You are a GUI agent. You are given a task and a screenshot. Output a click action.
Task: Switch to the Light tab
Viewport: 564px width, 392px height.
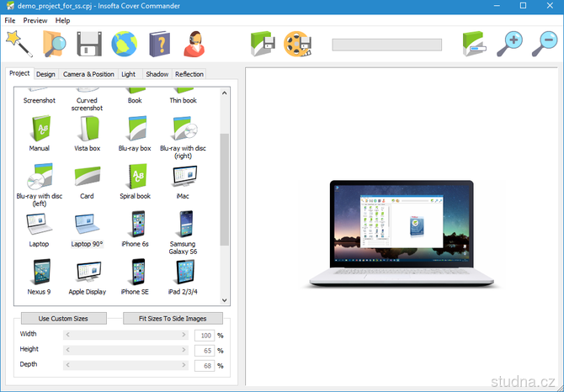tap(129, 74)
